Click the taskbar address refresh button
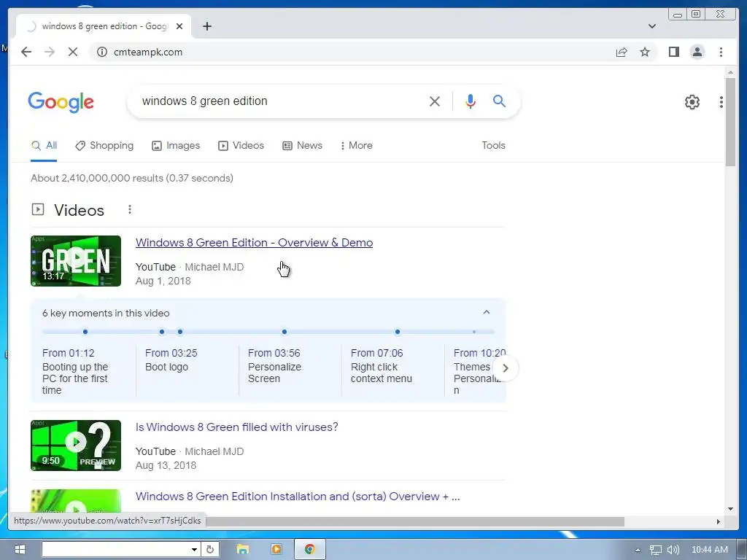Viewport: 747px width, 560px height. point(209,550)
